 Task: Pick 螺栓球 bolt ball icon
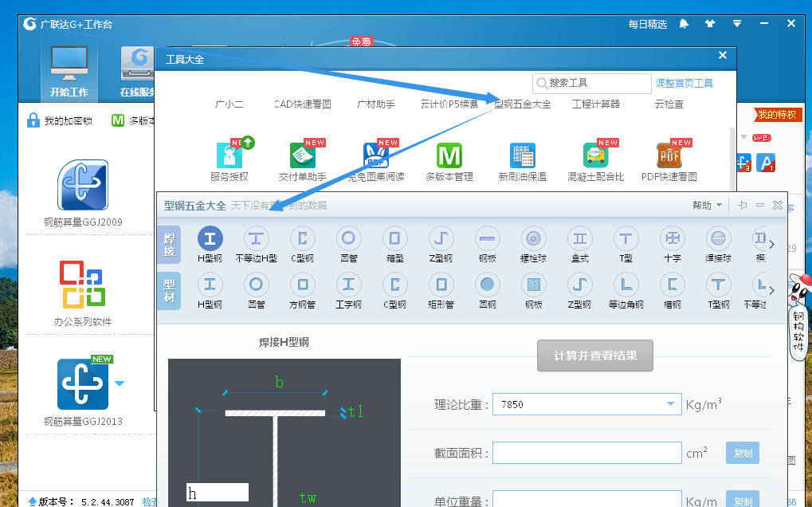pos(533,238)
